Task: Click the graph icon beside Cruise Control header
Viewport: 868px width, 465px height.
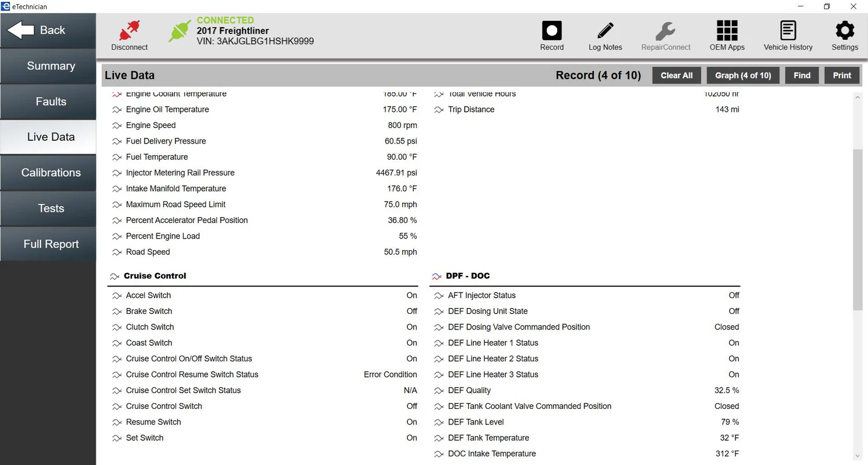Action: click(x=115, y=276)
